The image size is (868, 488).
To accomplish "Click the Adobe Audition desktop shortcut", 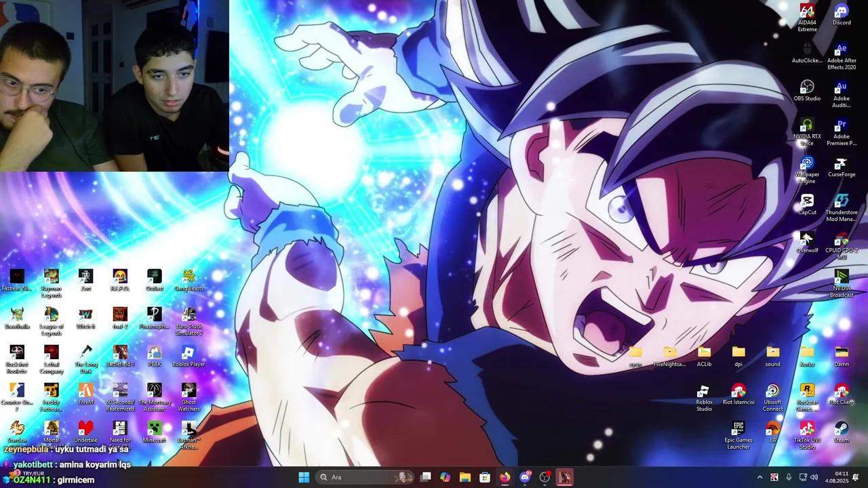I will 841,94.
